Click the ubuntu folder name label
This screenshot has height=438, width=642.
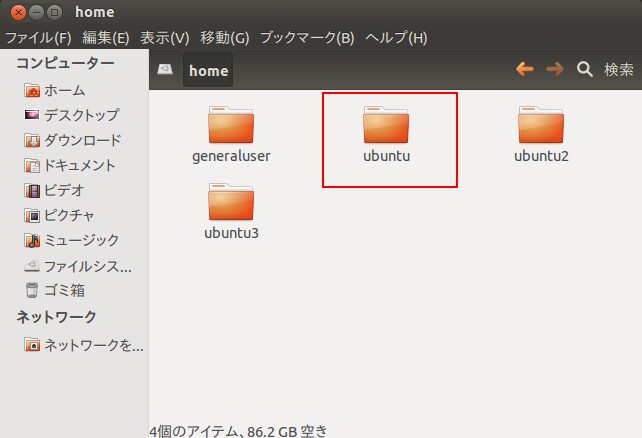[x=387, y=156]
